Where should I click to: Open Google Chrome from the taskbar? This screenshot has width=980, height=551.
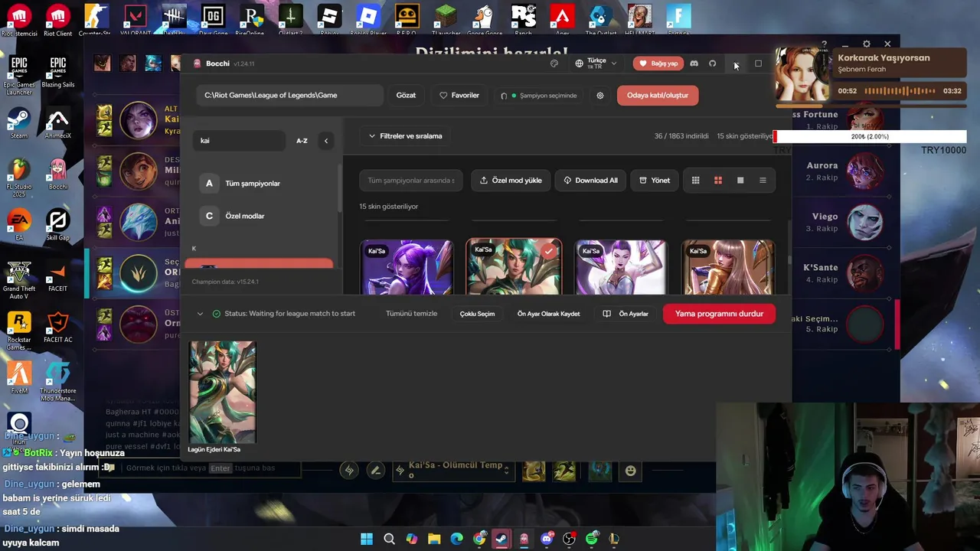tap(479, 539)
